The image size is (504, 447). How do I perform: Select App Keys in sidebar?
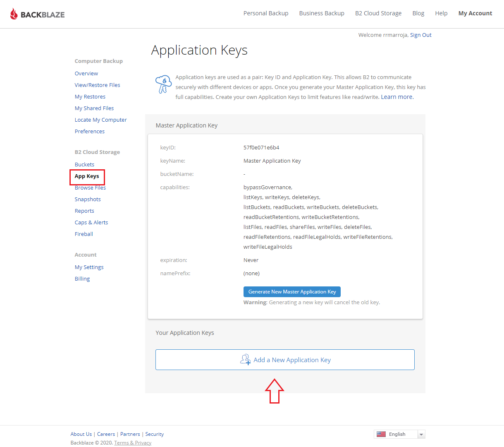click(x=87, y=176)
